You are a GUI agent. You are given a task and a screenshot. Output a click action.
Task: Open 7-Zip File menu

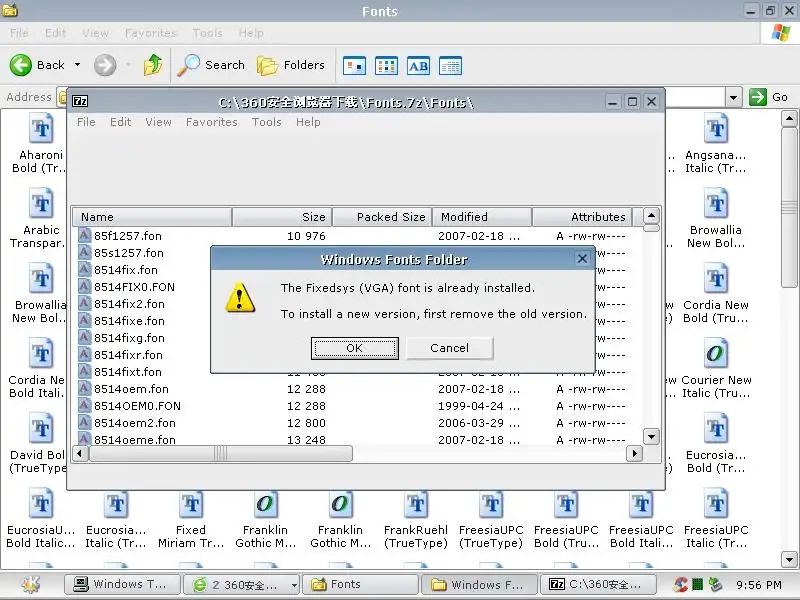[x=86, y=122]
